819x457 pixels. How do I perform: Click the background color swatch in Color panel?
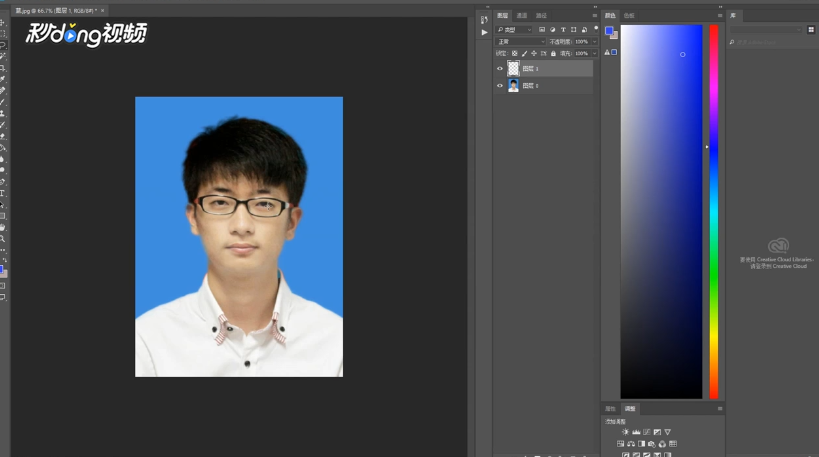(615, 36)
